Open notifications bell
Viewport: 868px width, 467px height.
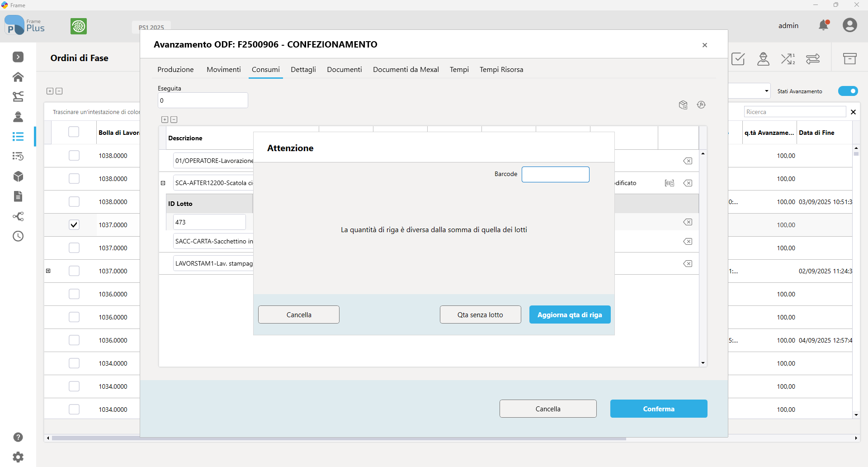point(824,25)
